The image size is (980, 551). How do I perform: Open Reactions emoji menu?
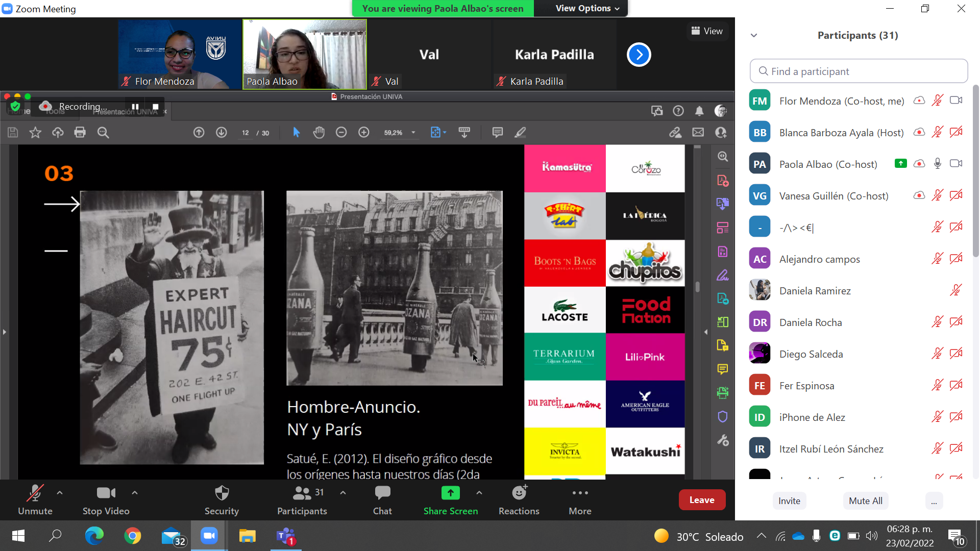[519, 500]
